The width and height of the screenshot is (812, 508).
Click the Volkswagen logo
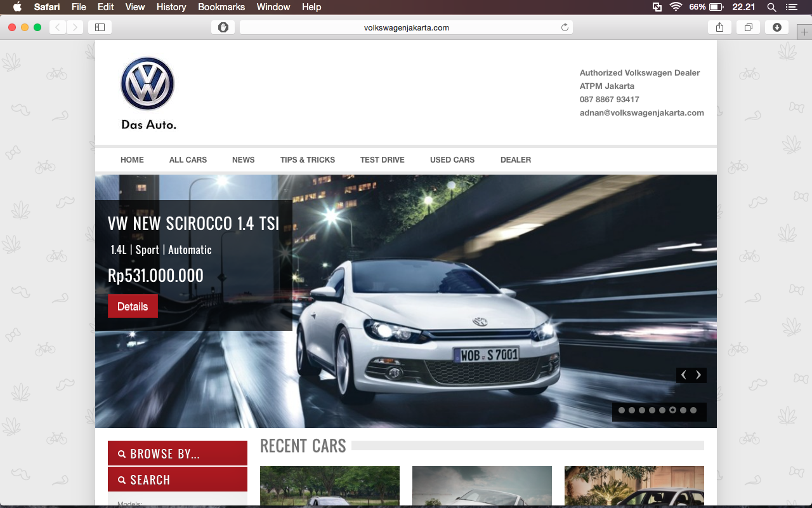148,84
